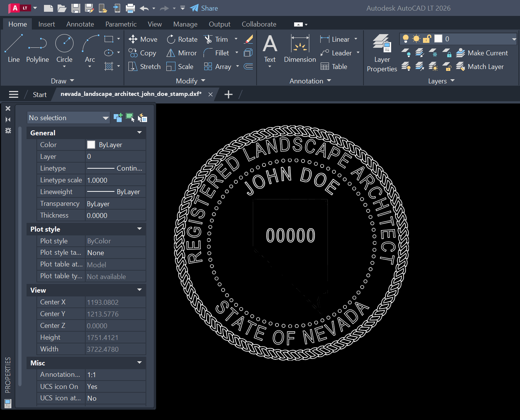
Task: Click the Mirror tool
Action: point(182,53)
